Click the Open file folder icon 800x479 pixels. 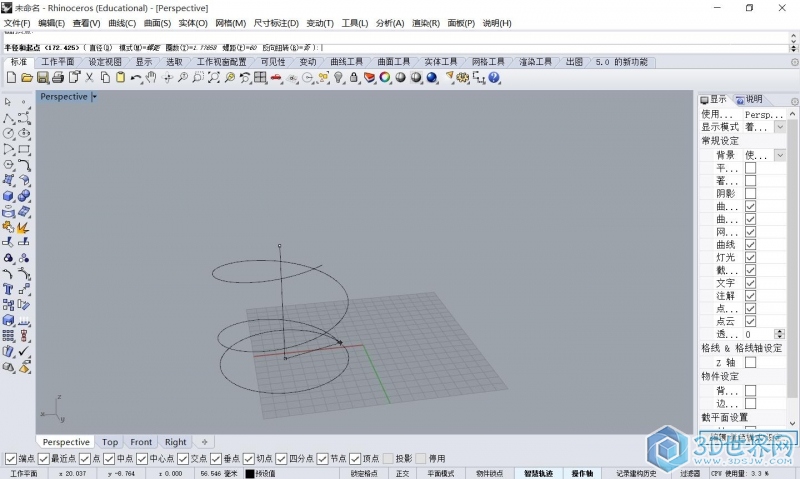[x=27, y=78]
